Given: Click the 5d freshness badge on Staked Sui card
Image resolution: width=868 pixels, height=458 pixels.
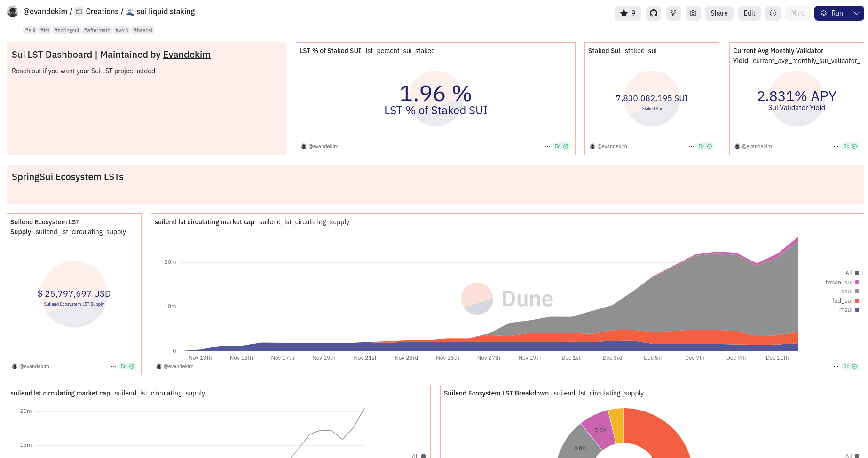Looking at the screenshot, I should point(705,146).
